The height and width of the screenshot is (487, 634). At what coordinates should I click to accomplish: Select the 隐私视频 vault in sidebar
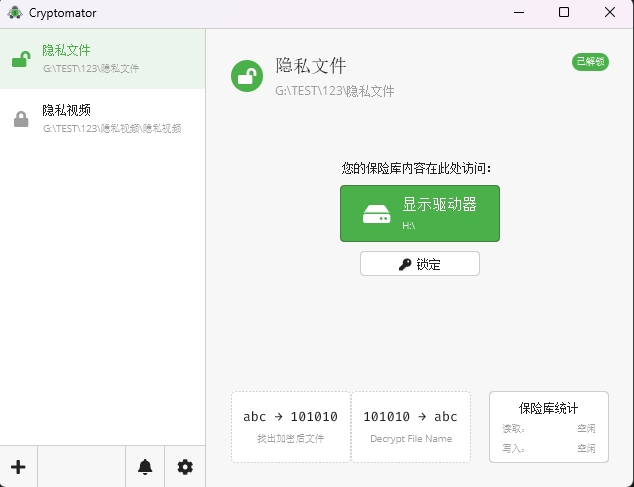tap(102, 119)
